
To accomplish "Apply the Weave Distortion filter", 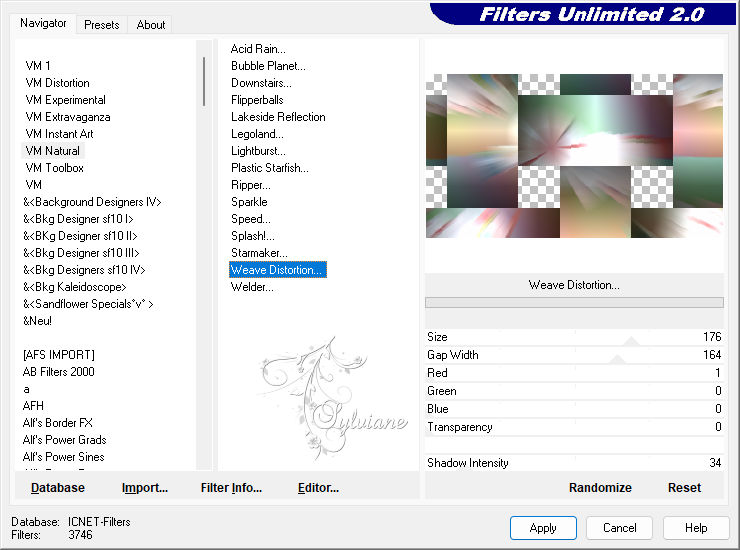I will tap(543, 527).
